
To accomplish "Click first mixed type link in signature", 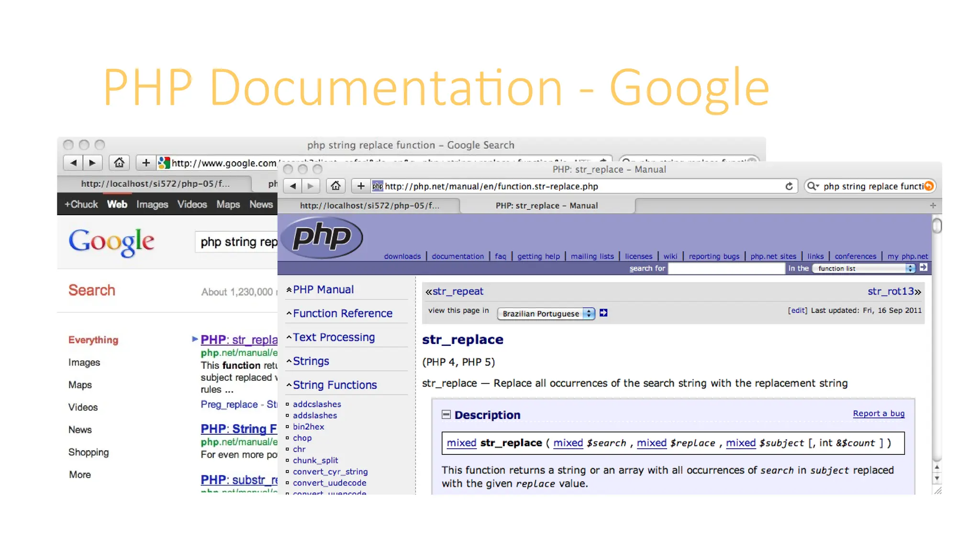I will point(461,443).
